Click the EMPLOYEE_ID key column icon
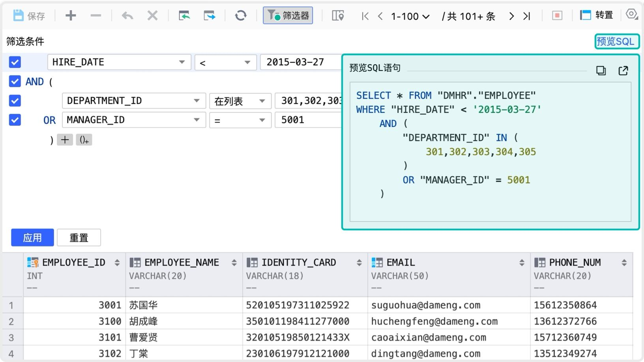 pos(33,263)
